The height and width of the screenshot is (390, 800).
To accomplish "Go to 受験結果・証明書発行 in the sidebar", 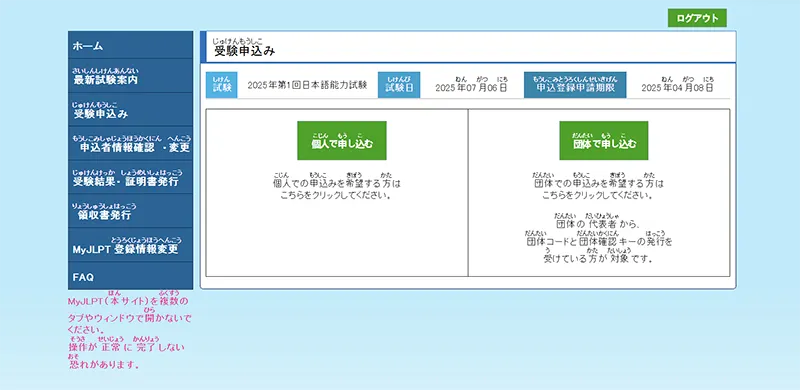I will point(131,177).
